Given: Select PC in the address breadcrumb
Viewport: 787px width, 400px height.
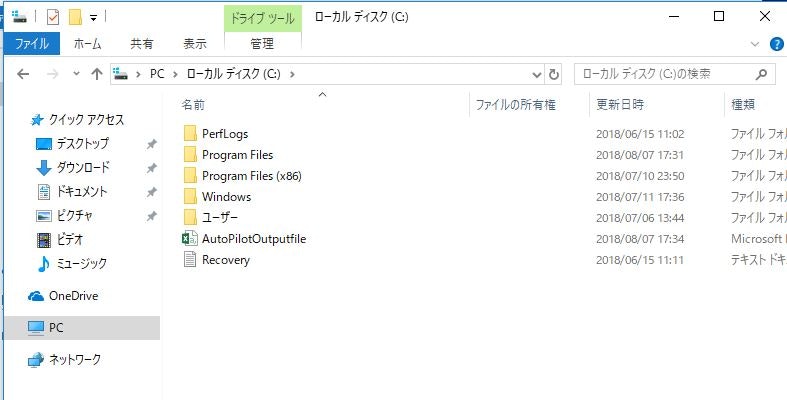Looking at the screenshot, I should coord(157,74).
